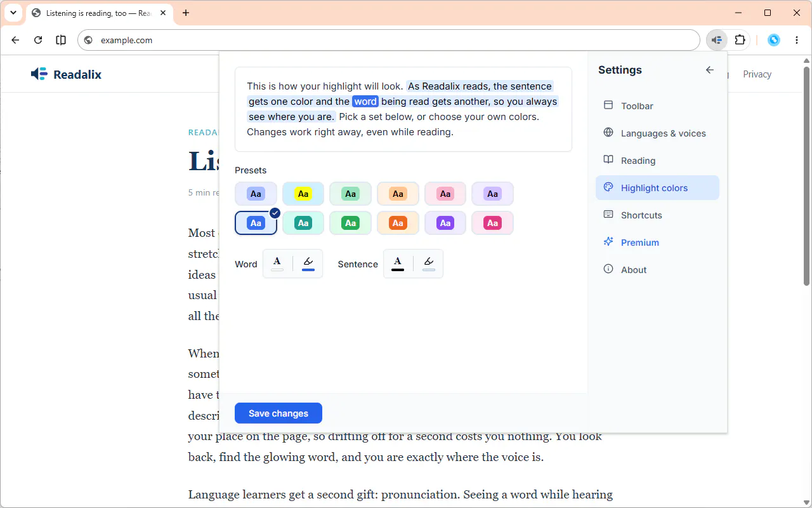Image resolution: width=812 pixels, height=508 pixels.
Task: Click the highlighted 'word' in the preview
Action: pyautogui.click(x=365, y=102)
